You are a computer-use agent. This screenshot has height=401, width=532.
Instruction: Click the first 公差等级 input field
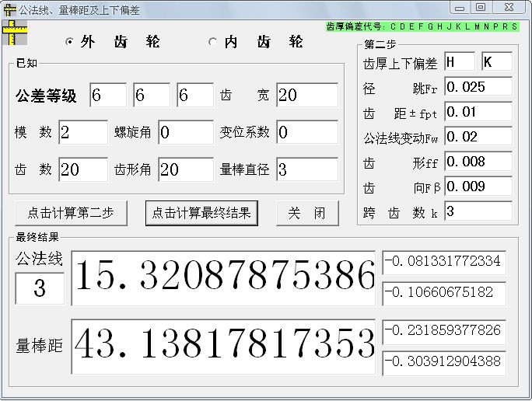pos(108,95)
